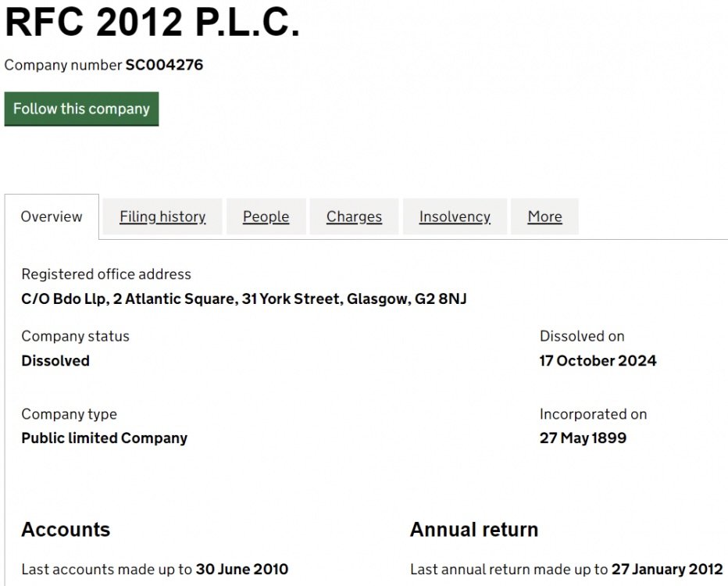Screen dimensions: 728x586
Task: Click the Follow this company button
Action: tap(81, 109)
